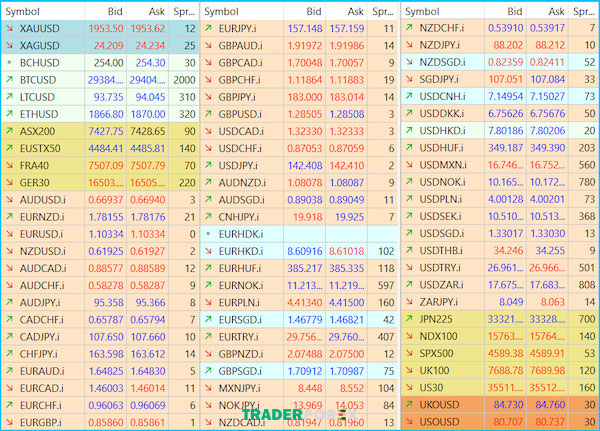600x431 pixels.
Task: Select the SGDJPY.i symbol name
Action: pos(440,79)
